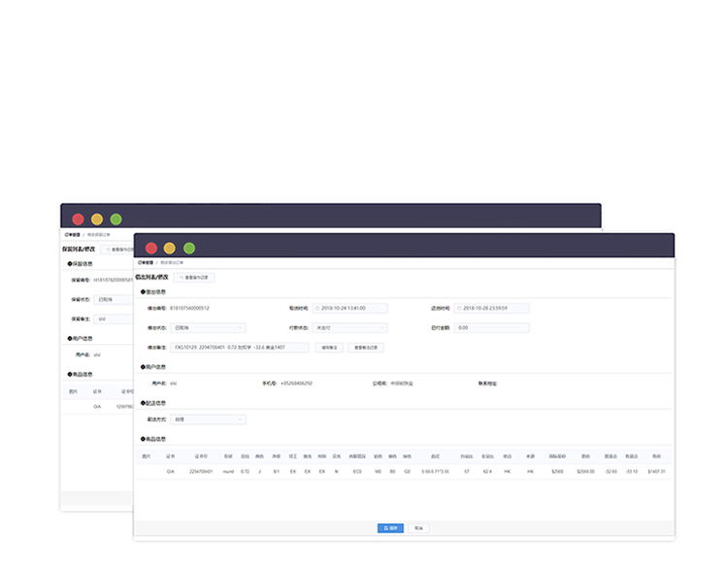Open the front window's operation-record search button beside the title
This screenshot has height=573, width=728.
pyautogui.click(x=193, y=278)
